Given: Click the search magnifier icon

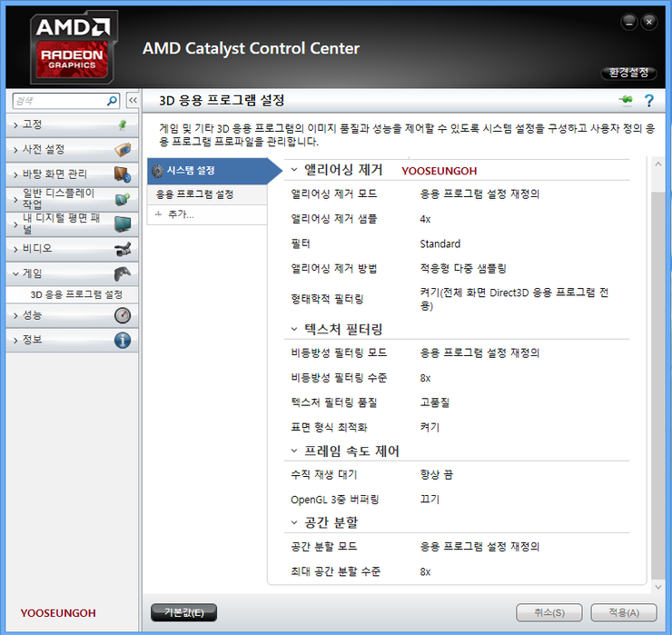Looking at the screenshot, I should (x=112, y=101).
